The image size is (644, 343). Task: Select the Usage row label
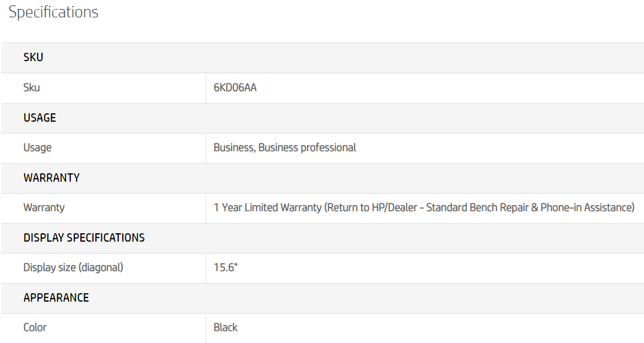pos(37,148)
